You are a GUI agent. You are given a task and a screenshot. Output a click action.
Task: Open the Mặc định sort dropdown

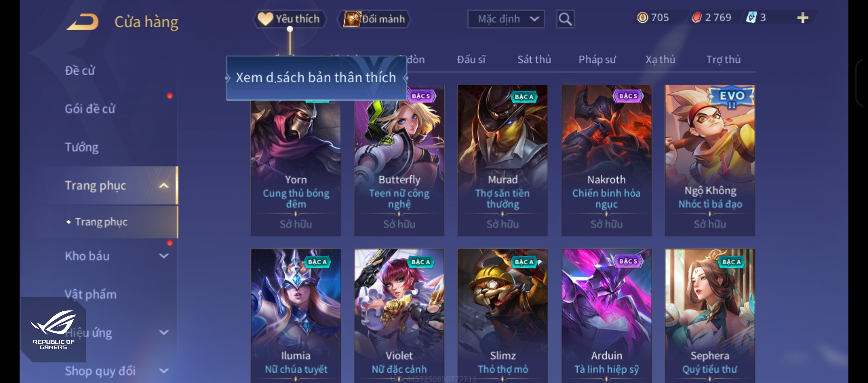506,19
